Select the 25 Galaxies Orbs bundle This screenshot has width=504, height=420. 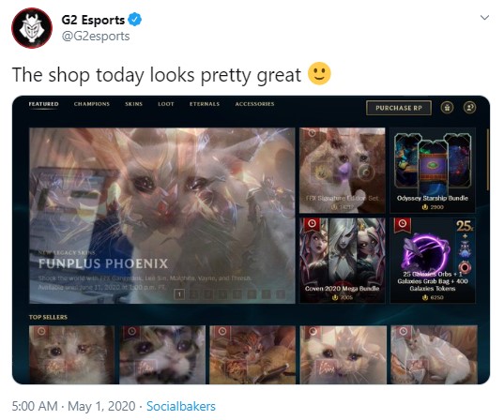pos(433,261)
